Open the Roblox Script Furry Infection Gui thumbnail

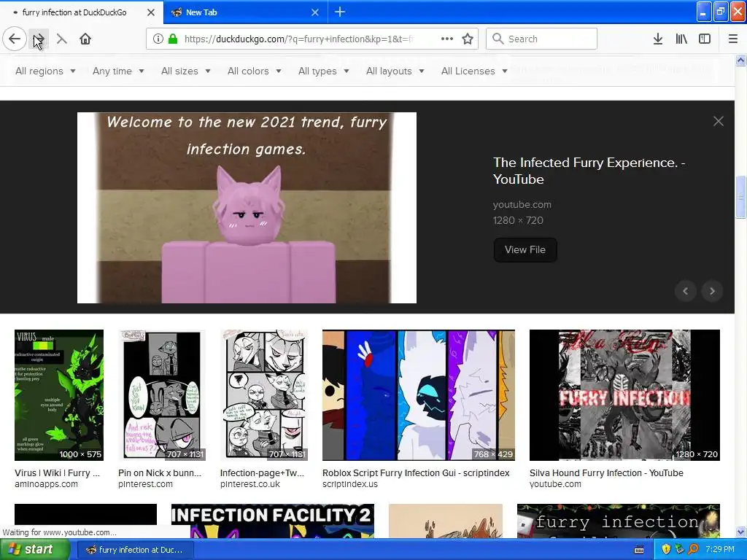(x=418, y=394)
